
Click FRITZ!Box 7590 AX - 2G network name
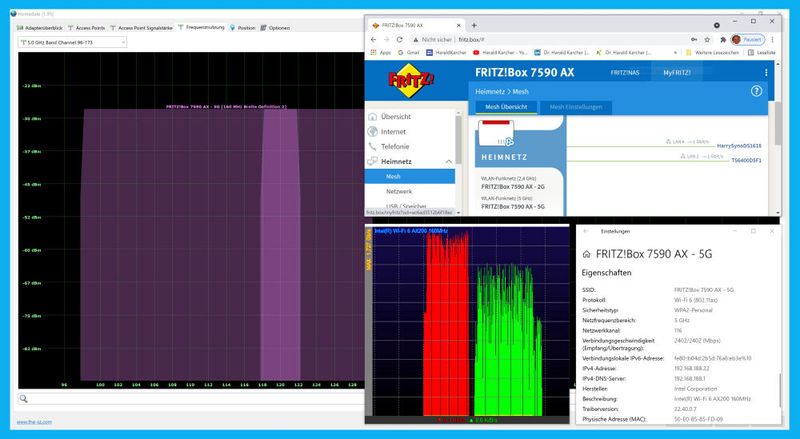513,187
